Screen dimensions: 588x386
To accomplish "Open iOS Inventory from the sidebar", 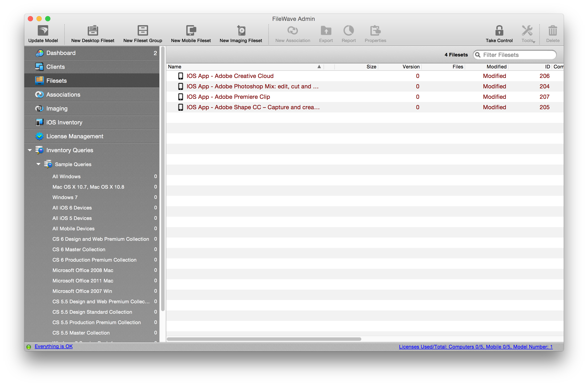I will tap(64, 122).
